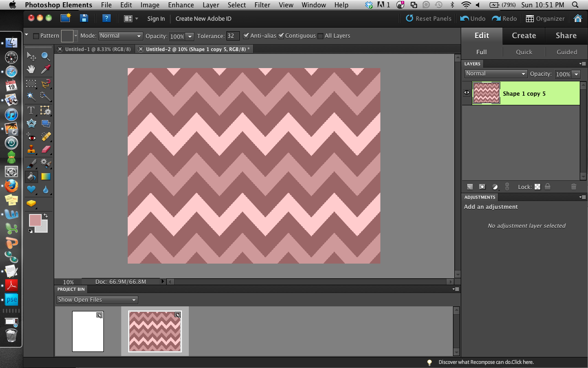This screenshot has height=368, width=588.
Task: Select the Cookie Cutter star tool
Action: 31,123
